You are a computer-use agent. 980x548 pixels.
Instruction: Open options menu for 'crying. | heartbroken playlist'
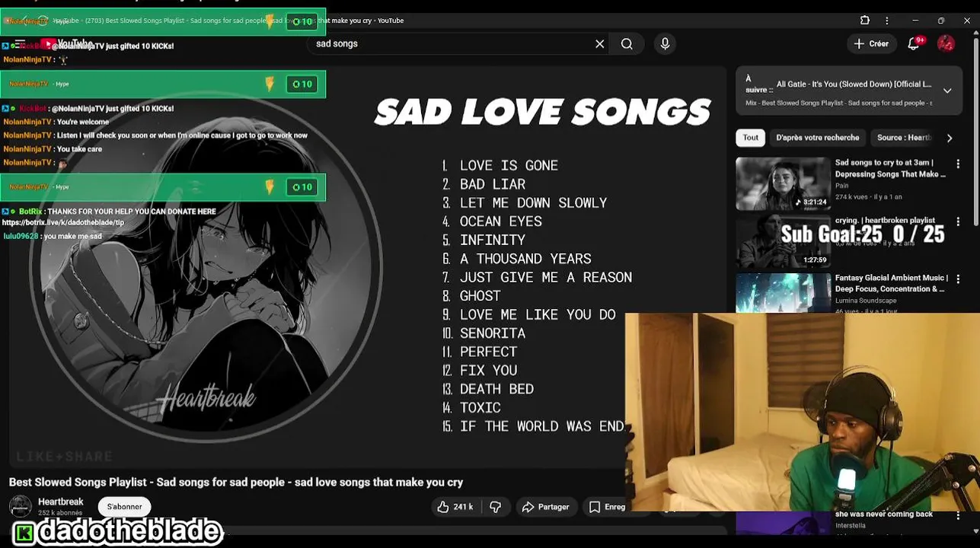click(x=958, y=221)
